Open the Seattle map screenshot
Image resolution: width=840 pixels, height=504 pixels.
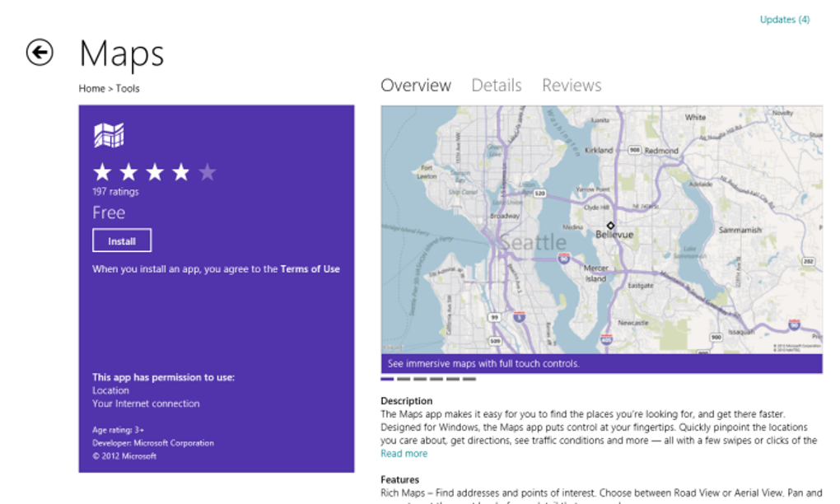click(x=602, y=230)
